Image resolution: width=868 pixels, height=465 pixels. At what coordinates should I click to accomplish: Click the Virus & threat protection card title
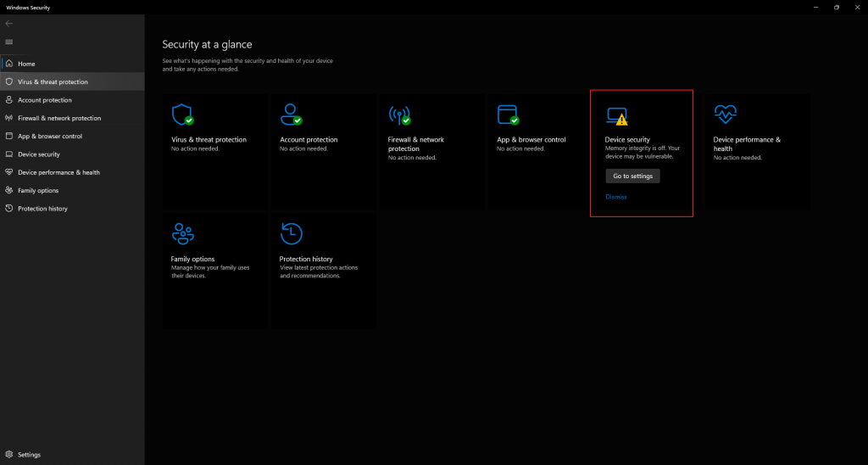pos(209,140)
